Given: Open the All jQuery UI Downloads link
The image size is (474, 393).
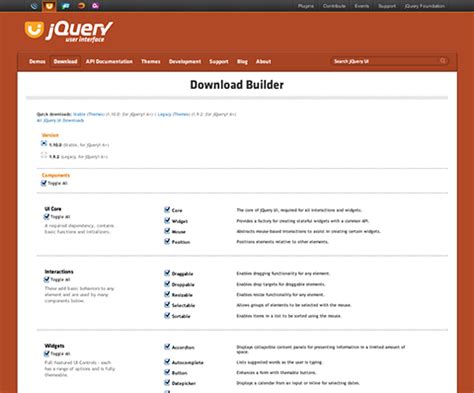Looking at the screenshot, I should point(60,120).
